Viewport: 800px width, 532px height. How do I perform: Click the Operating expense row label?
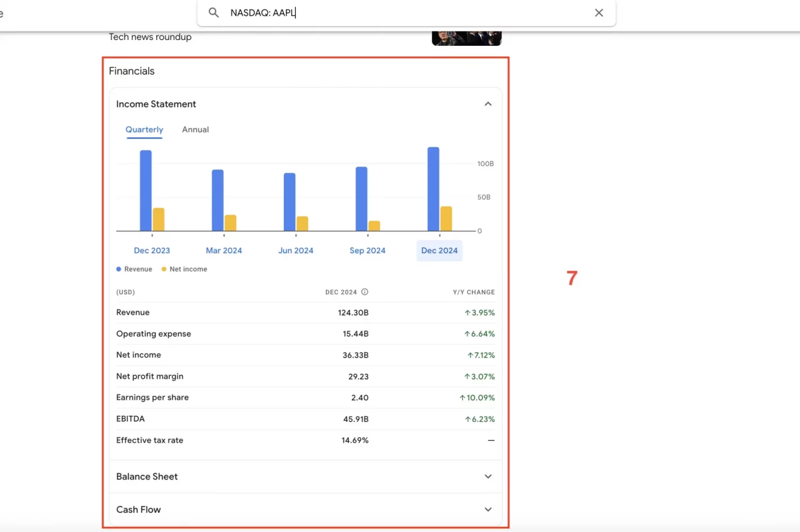154,334
